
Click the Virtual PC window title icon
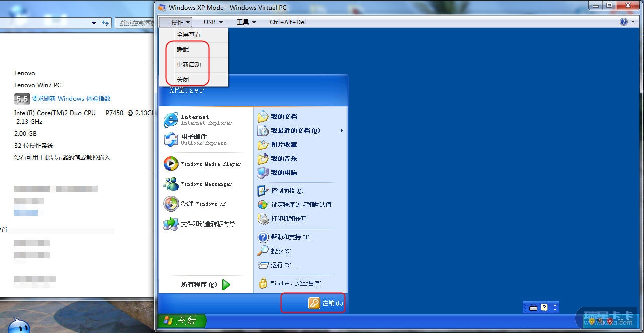(x=162, y=7)
